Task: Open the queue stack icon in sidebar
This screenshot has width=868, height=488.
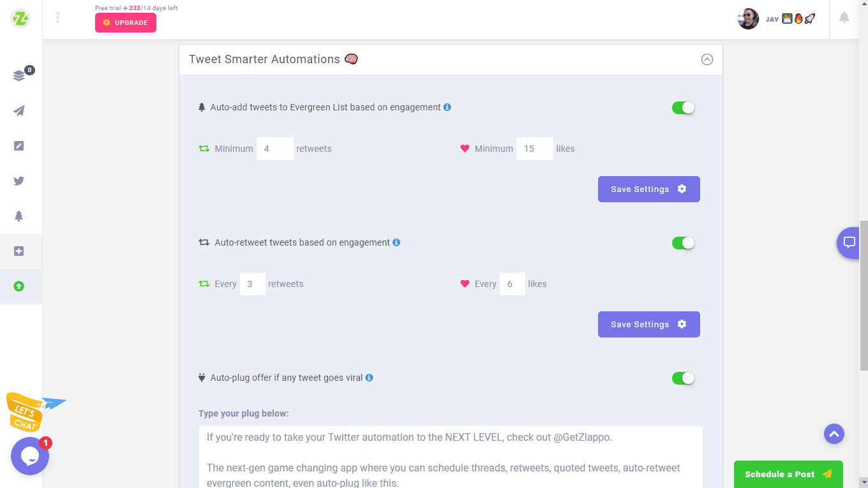Action: 19,76
